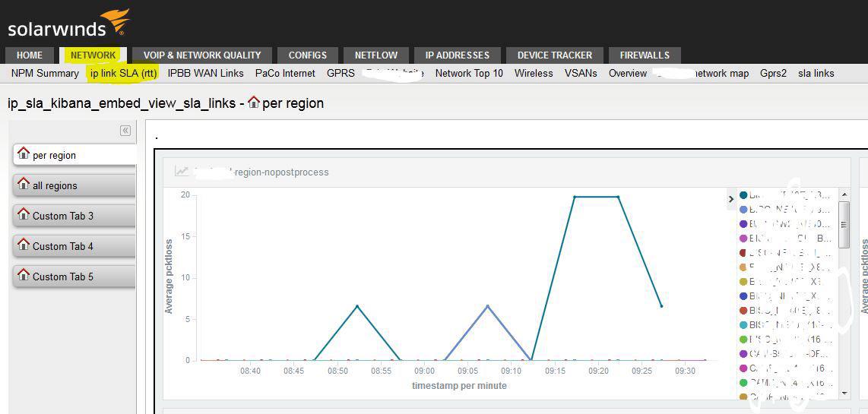Click the SolarWinds logo

coord(68,24)
